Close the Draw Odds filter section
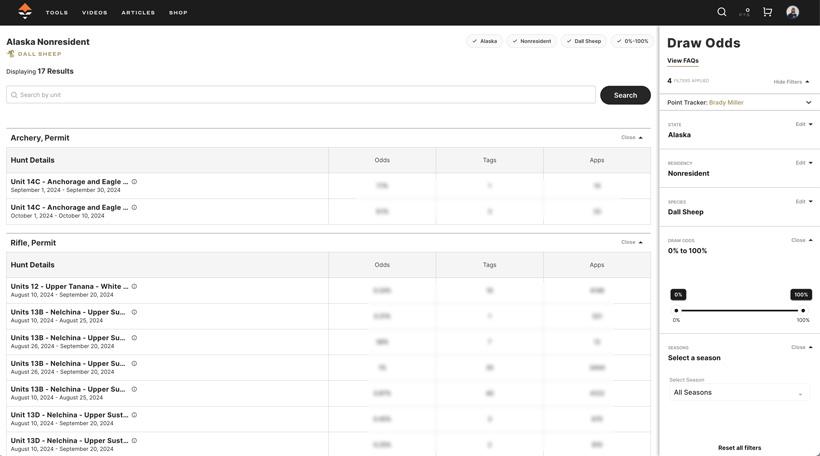This screenshot has width=820, height=456. point(802,241)
